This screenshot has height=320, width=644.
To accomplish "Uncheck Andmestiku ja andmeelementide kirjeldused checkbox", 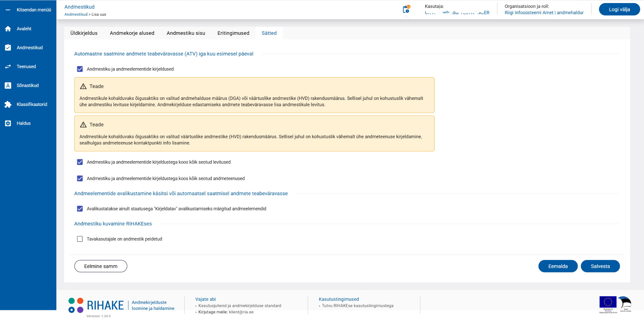I will pyautogui.click(x=80, y=69).
